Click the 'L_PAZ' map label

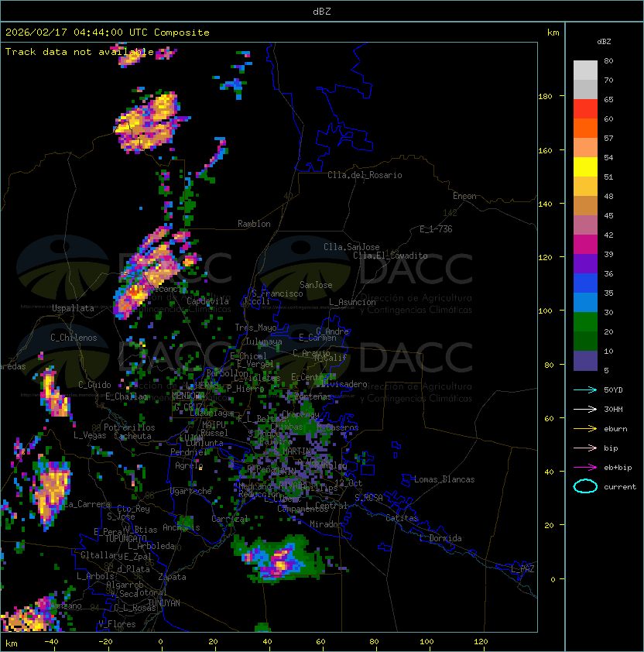[522, 569]
